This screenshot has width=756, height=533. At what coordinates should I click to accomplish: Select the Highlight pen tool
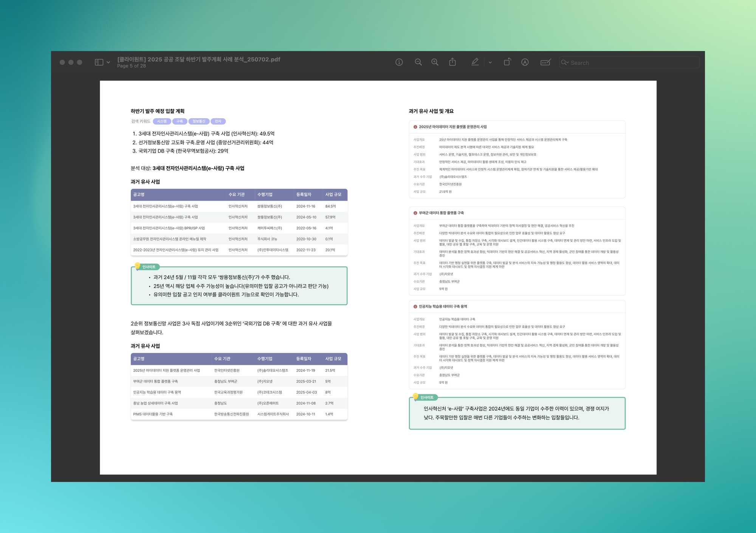point(475,62)
